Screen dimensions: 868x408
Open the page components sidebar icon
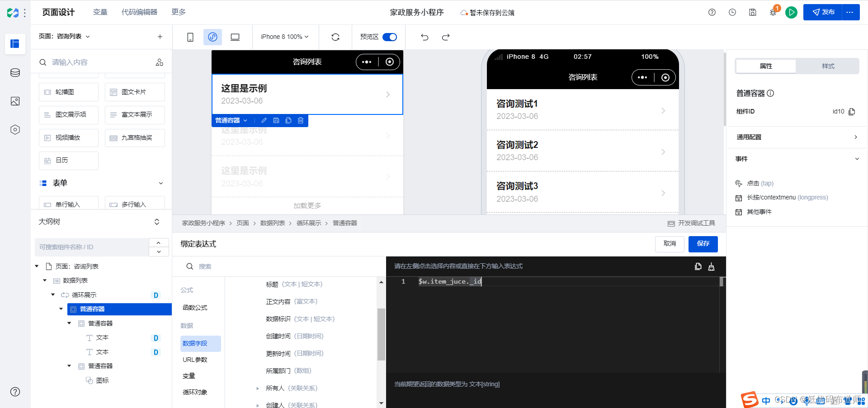pos(15,44)
